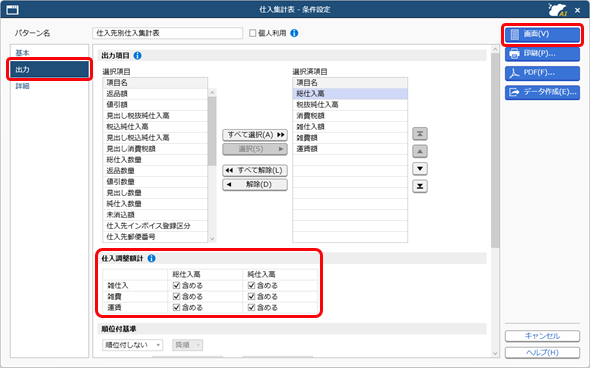Toggle 雑費 含める under 総仕入高
The image size is (590, 368).
point(176,297)
